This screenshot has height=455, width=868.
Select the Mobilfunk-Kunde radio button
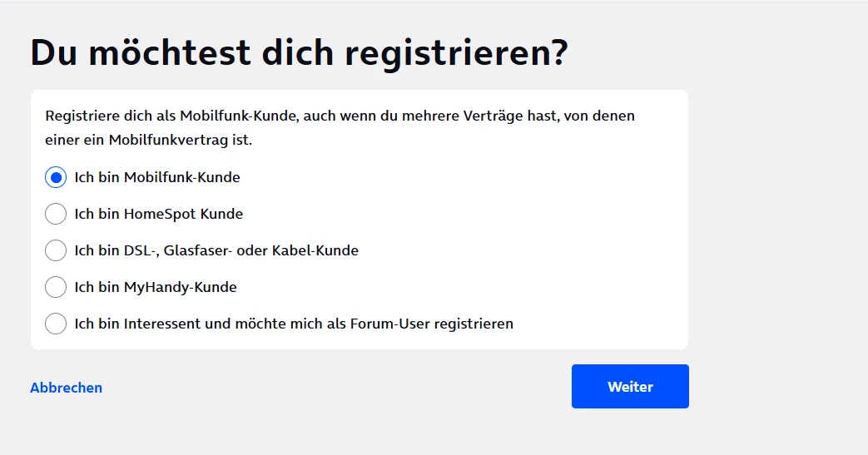[x=56, y=177]
